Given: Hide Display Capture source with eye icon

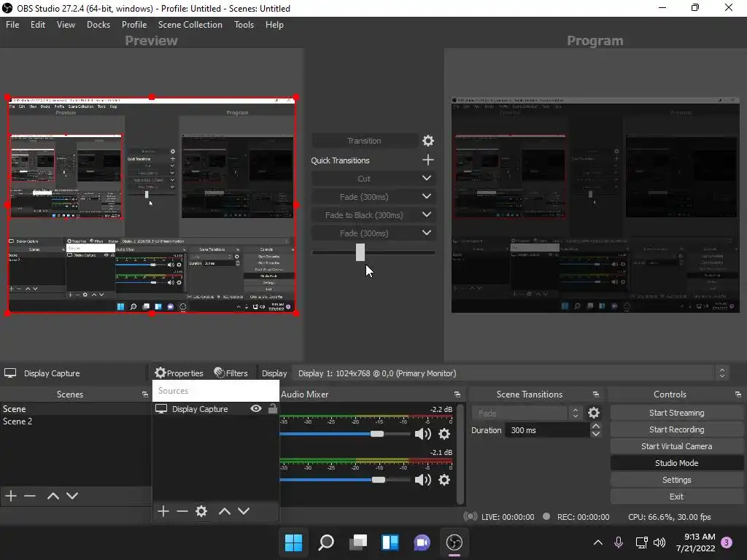Looking at the screenshot, I should (256, 408).
